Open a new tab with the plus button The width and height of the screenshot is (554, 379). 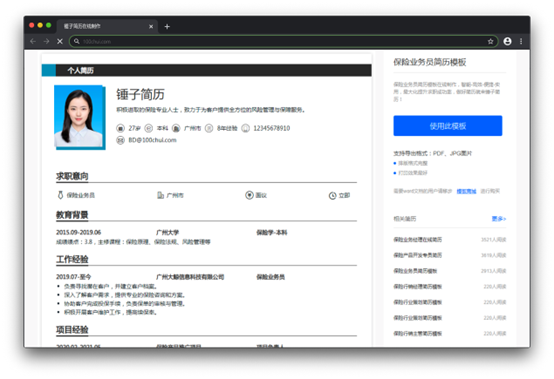click(167, 26)
